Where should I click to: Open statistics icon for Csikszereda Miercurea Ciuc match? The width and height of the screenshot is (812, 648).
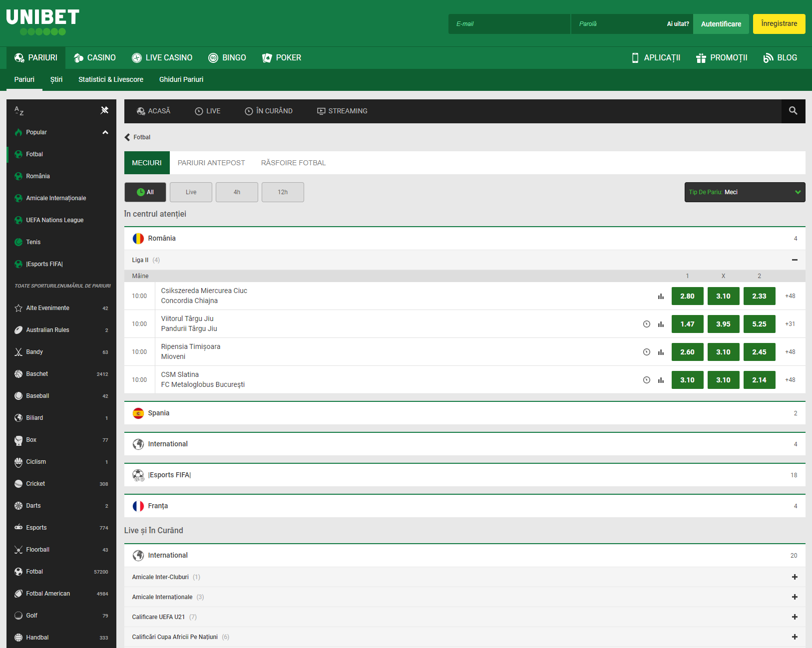[661, 296]
